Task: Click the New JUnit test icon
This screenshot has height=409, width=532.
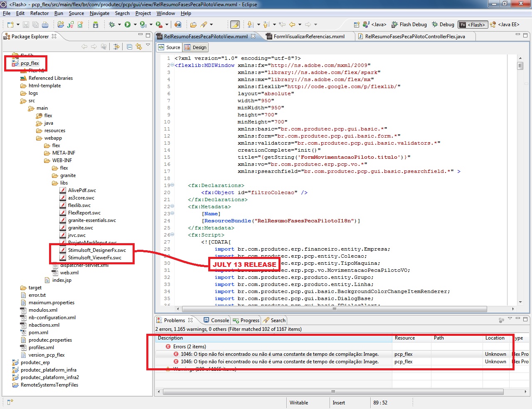Action: tap(70, 25)
